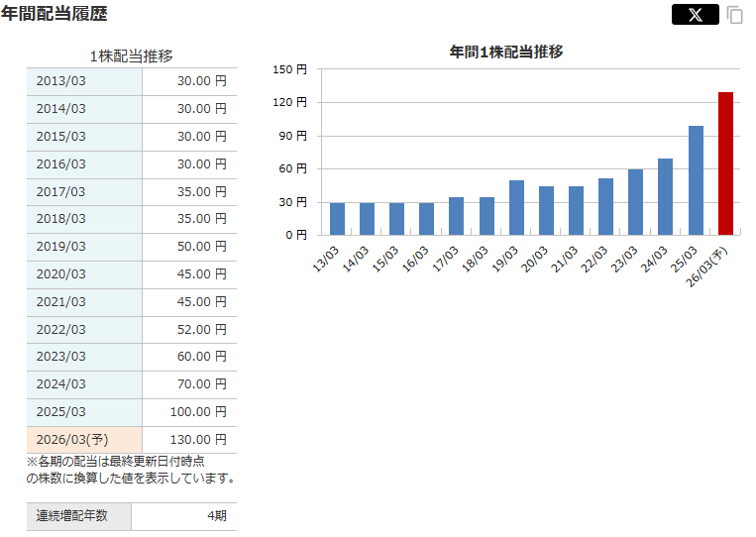
Task: Click the red 26/03(予) forecast bar
Action: pyautogui.click(x=725, y=163)
